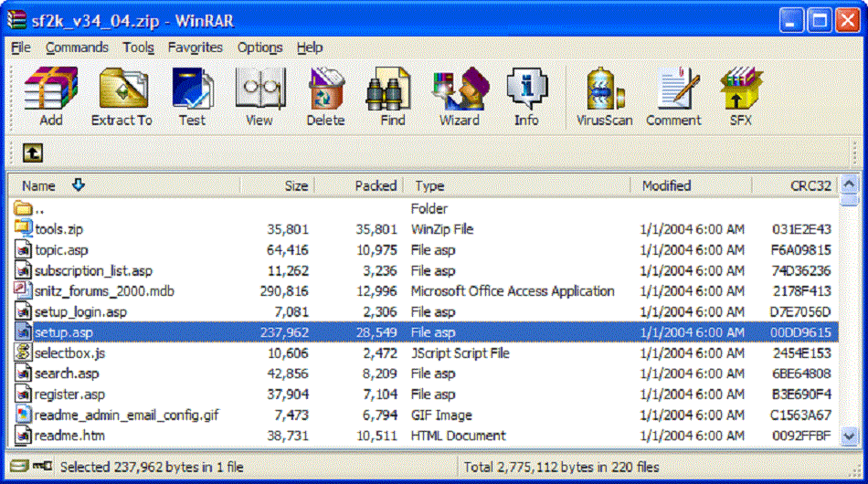Click 'Selected 237,962 bytes in 1 file' status
Viewport: 868px width, 484px height.
click(x=152, y=467)
